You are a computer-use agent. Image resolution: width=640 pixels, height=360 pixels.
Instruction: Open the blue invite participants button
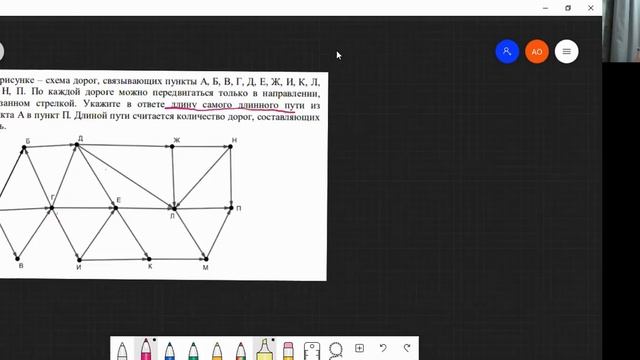[507, 51]
